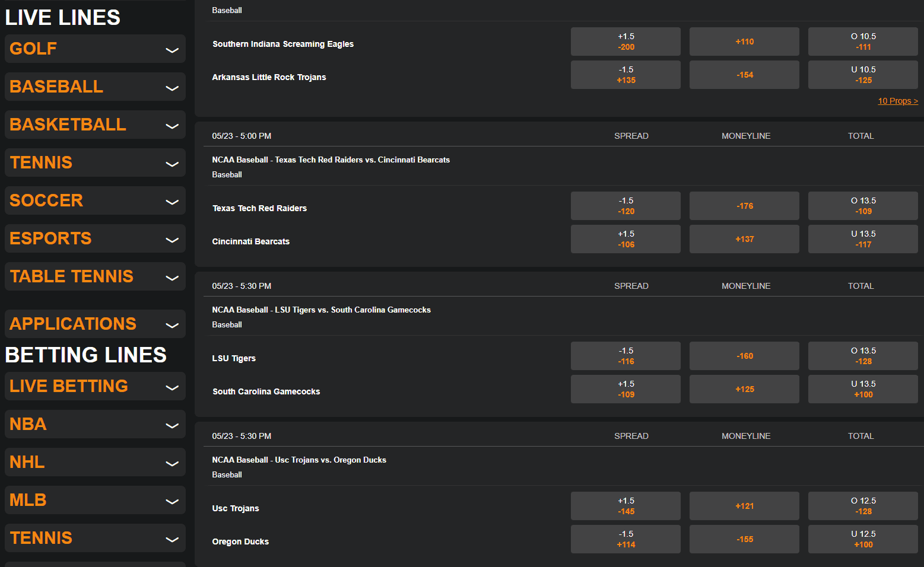Open the TABLE TENNIS dropdown
The height and width of the screenshot is (567, 924).
94,276
